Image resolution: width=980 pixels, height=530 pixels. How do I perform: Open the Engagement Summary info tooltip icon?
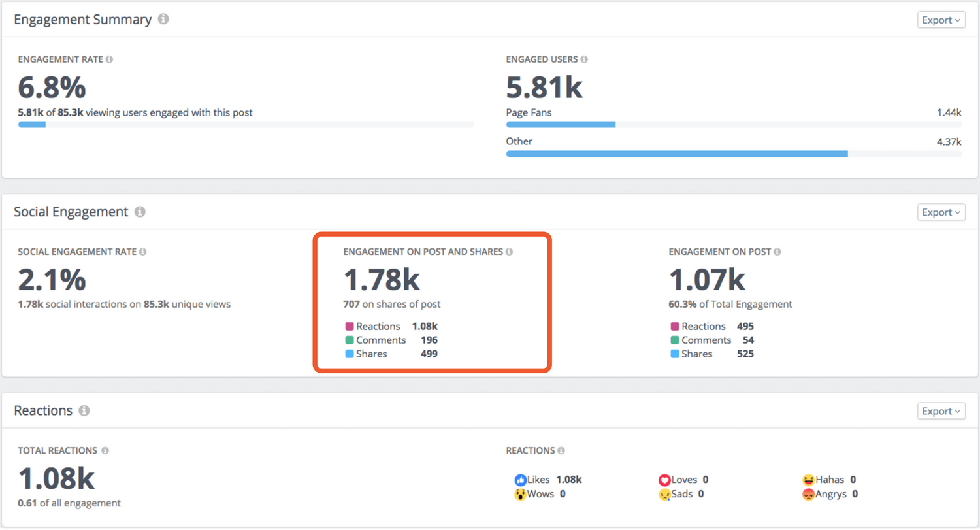(163, 19)
